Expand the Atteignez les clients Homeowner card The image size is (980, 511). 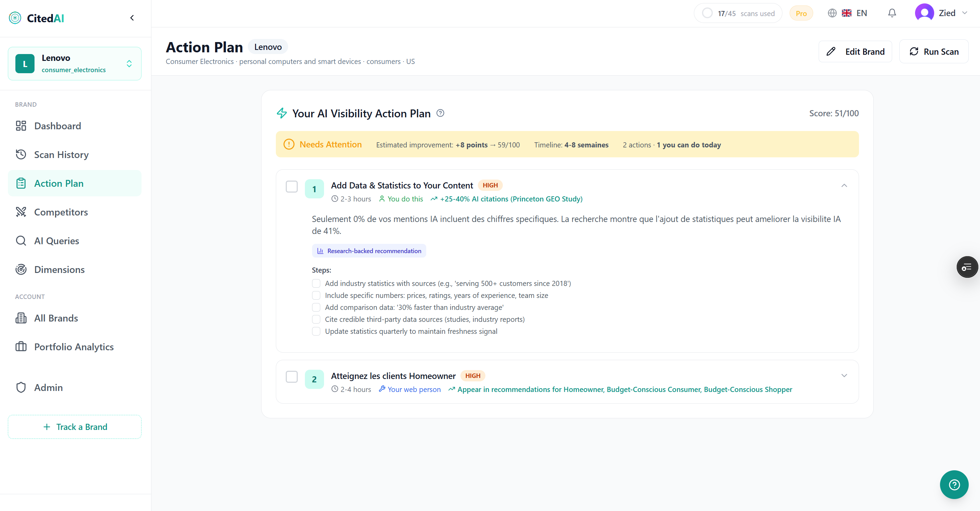[844, 376]
